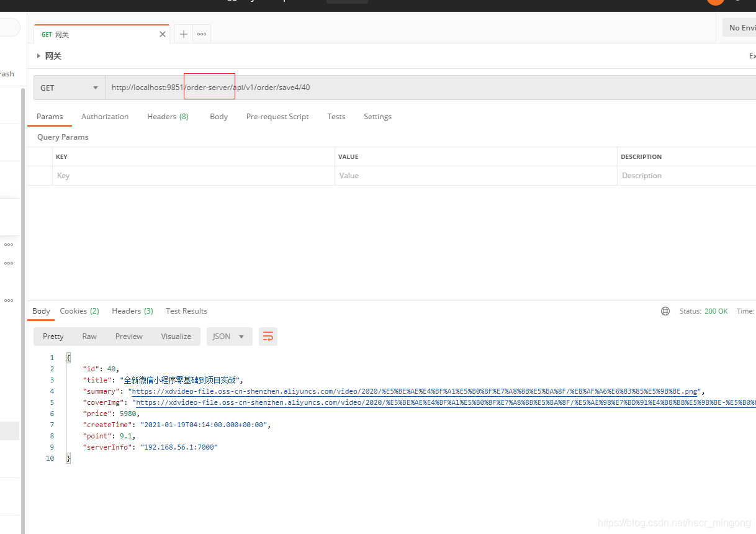Collapse the JSON object on response line 1
This screenshot has width=756, height=534.
pos(68,358)
